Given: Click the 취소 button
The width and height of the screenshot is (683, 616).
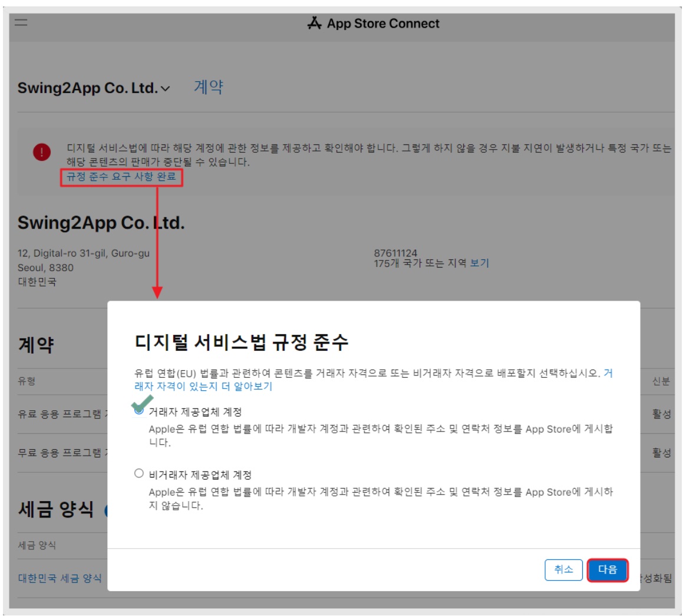Looking at the screenshot, I should pyautogui.click(x=563, y=569).
